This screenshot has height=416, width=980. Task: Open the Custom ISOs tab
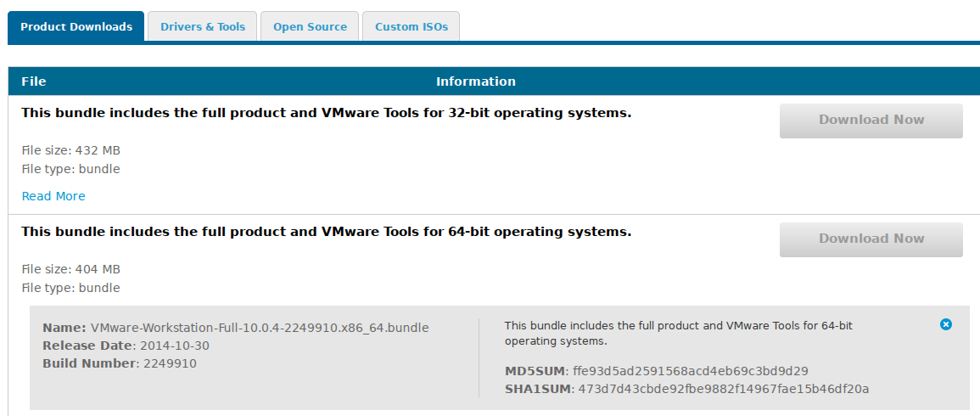(x=412, y=26)
